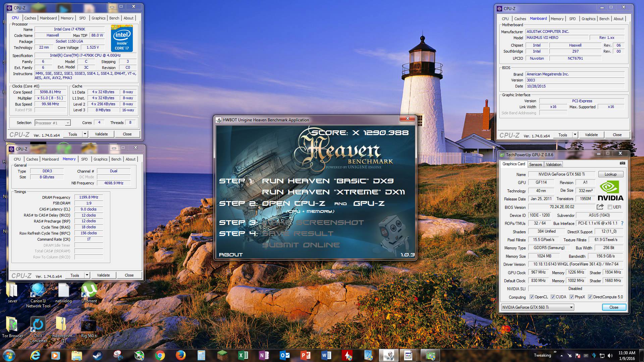Open the Processor #1 selection dropdown

[53, 123]
